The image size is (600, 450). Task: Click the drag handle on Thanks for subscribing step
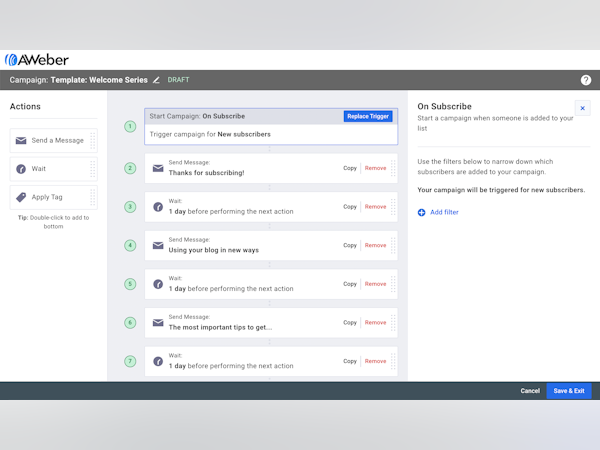(x=393, y=168)
